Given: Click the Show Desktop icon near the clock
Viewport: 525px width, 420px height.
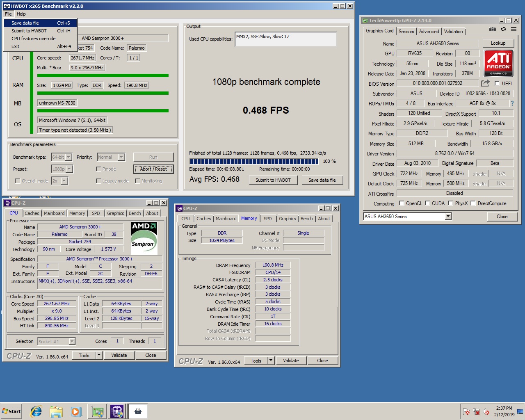Looking at the screenshot, I should click(x=520, y=411).
